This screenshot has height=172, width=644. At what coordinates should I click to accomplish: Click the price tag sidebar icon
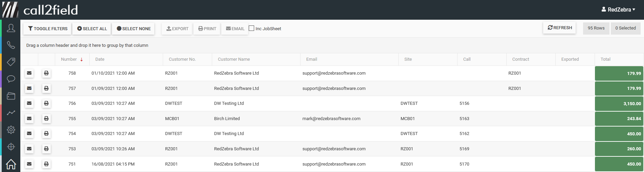pyautogui.click(x=11, y=62)
